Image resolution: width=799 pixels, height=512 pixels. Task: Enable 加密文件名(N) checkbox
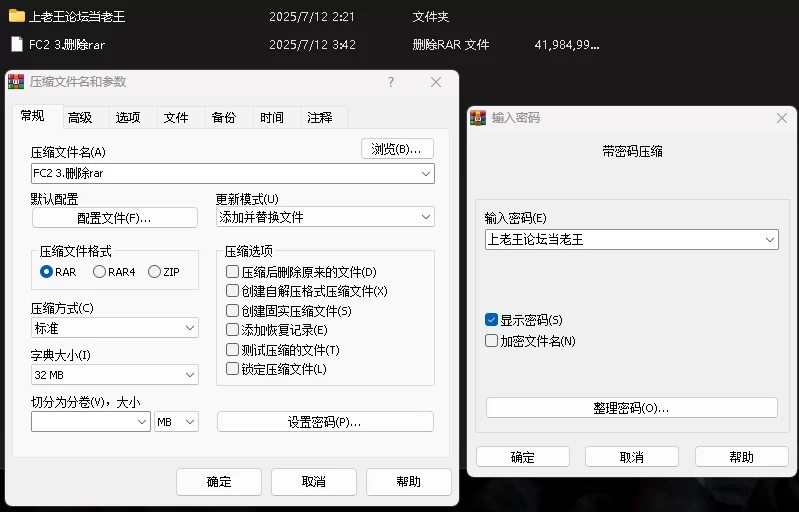pyautogui.click(x=491, y=341)
